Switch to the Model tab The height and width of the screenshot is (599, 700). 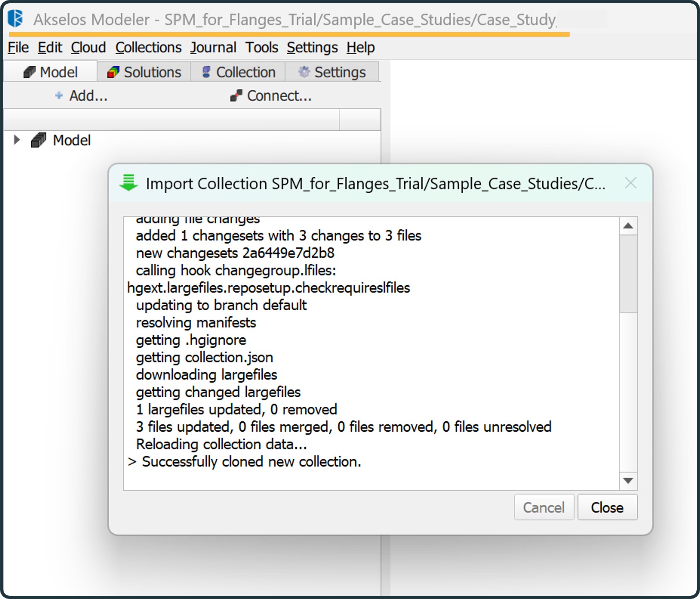[50, 72]
